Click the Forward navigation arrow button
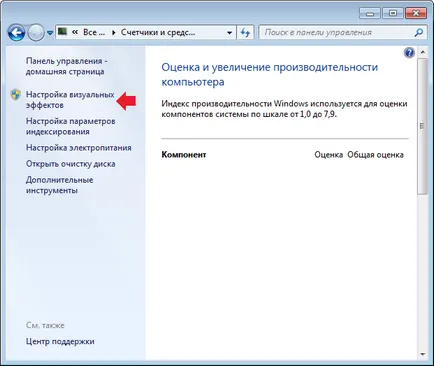434x366 pixels. coord(36,33)
